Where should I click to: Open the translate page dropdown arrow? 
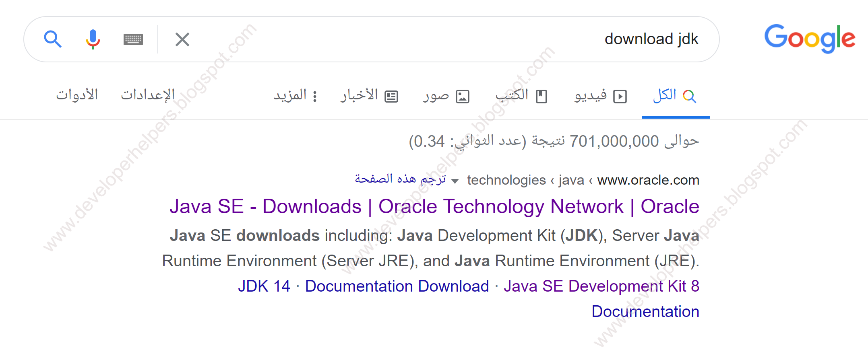(455, 181)
